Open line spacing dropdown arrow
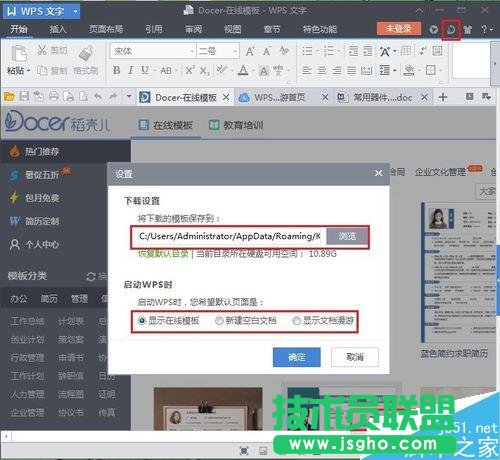Screen dimensions: 500x460 point(395,70)
